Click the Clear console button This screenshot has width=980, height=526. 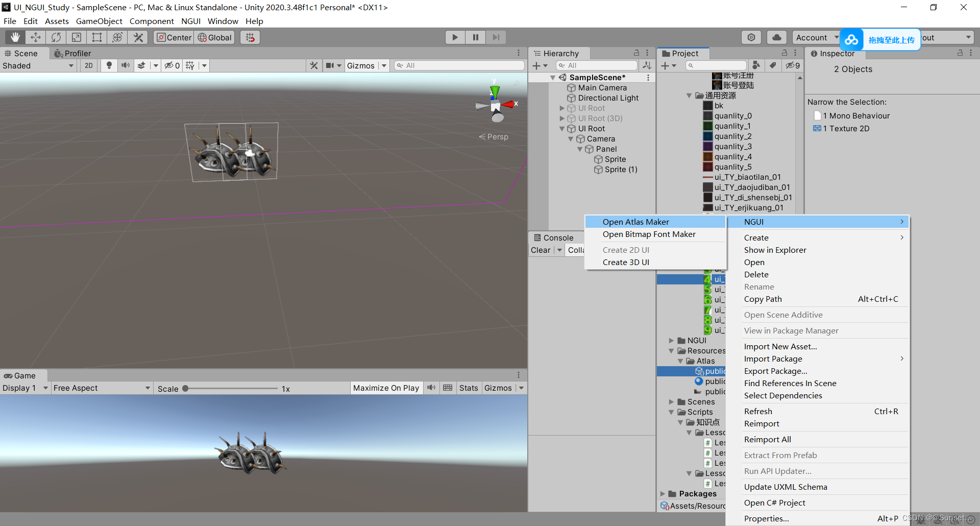pyautogui.click(x=541, y=250)
